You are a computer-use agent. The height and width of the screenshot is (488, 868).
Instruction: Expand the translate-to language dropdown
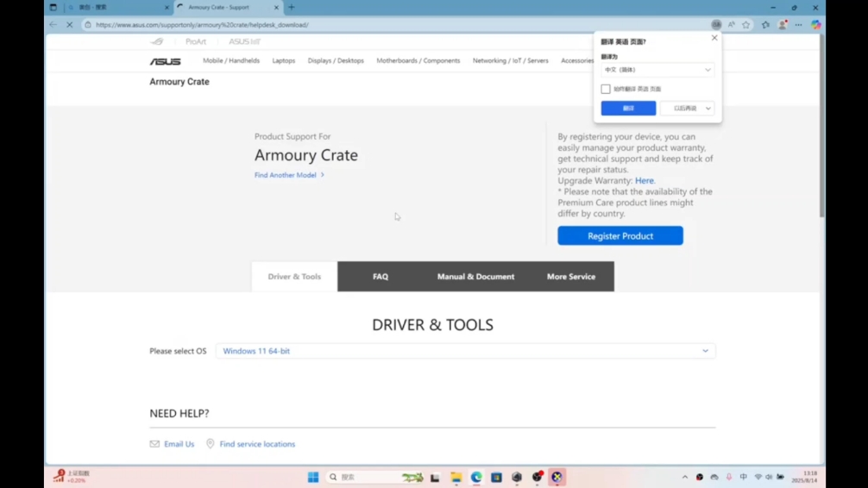(657, 70)
